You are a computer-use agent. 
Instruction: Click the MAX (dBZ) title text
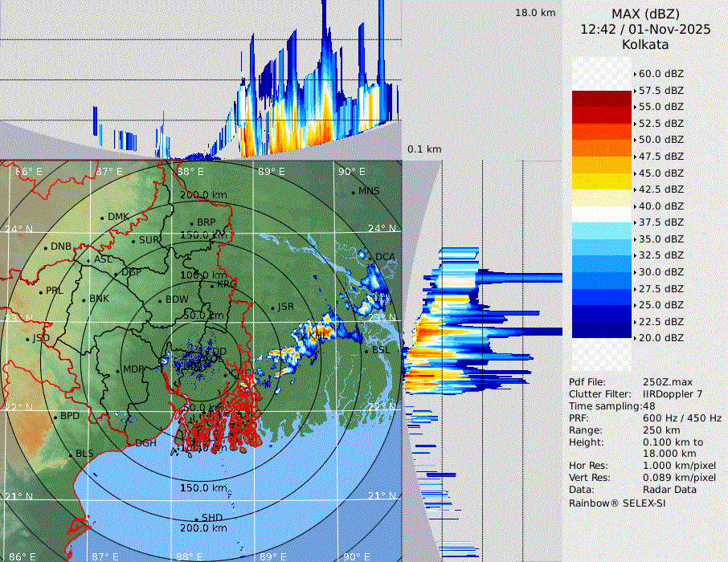[645, 14]
